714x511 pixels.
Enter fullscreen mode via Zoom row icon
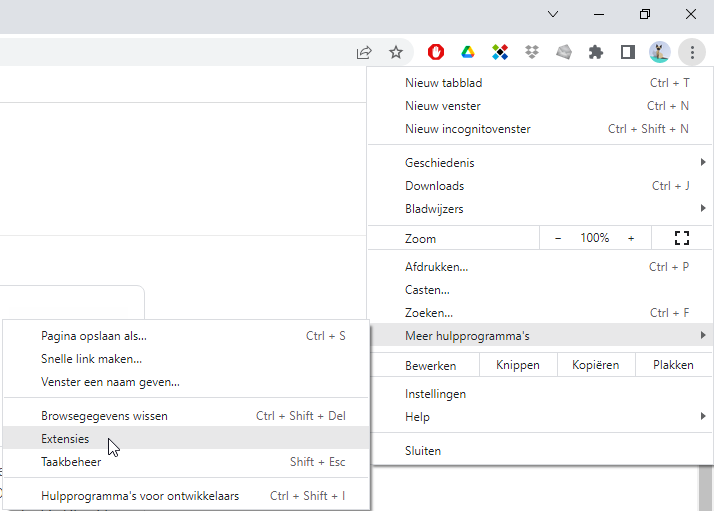(x=682, y=238)
